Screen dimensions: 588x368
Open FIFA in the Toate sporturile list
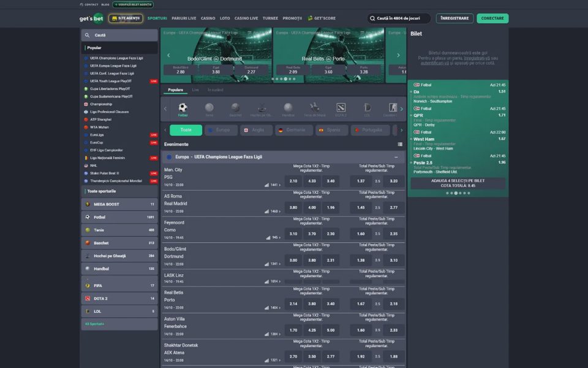coord(119,285)
